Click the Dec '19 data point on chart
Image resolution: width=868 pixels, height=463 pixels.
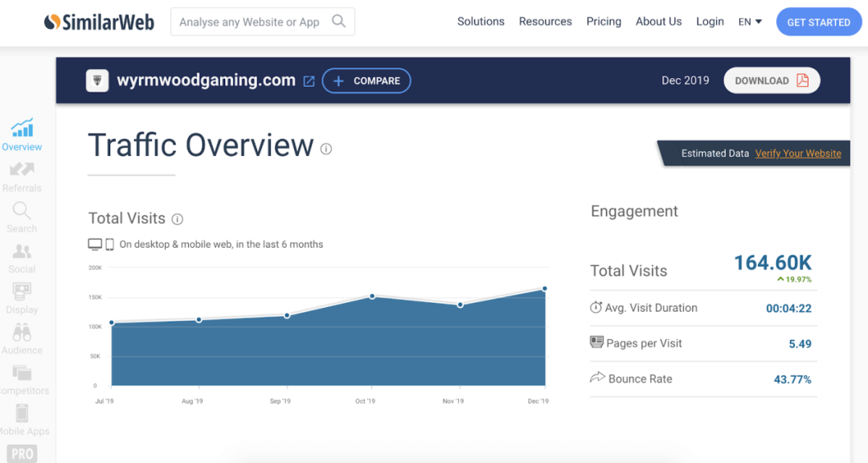[545, 289]
